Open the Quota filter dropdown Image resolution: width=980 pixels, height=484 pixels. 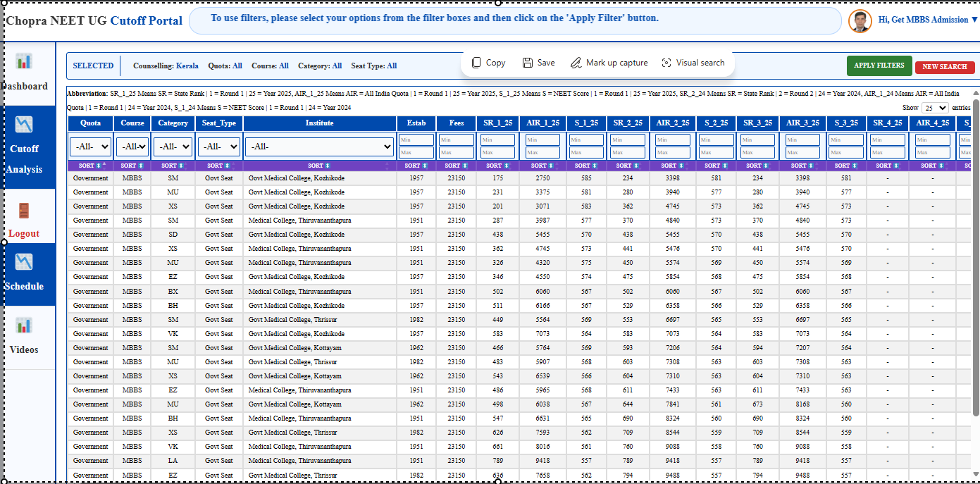91,147
